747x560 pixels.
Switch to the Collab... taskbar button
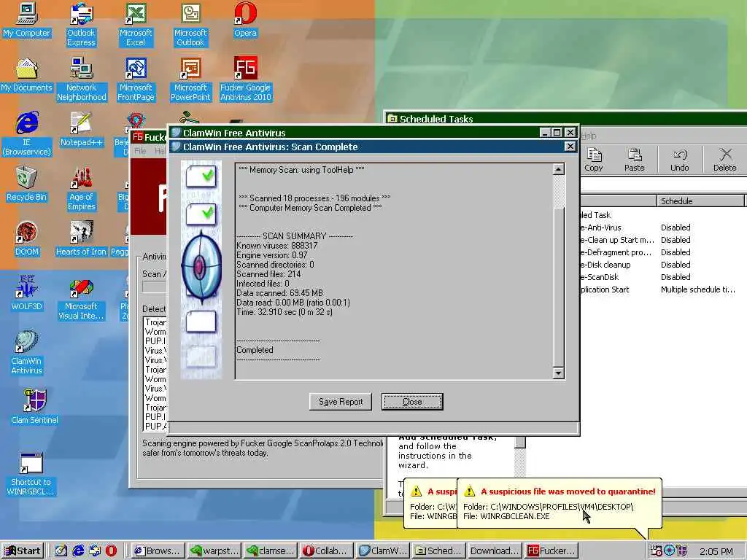326,551
